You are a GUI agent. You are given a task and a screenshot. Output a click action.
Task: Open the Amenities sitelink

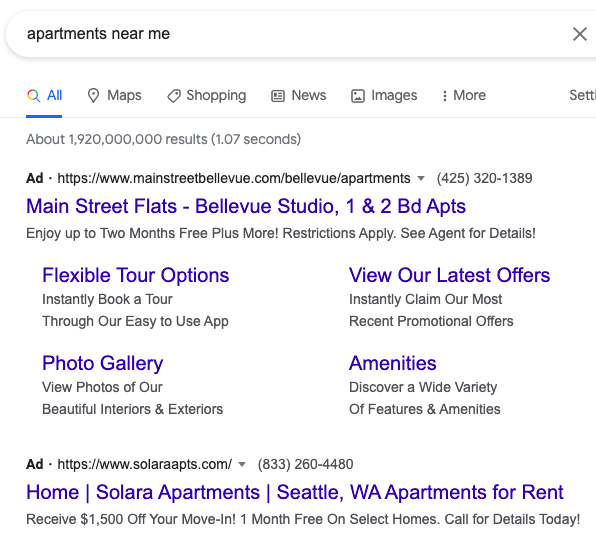coord(393,363)
